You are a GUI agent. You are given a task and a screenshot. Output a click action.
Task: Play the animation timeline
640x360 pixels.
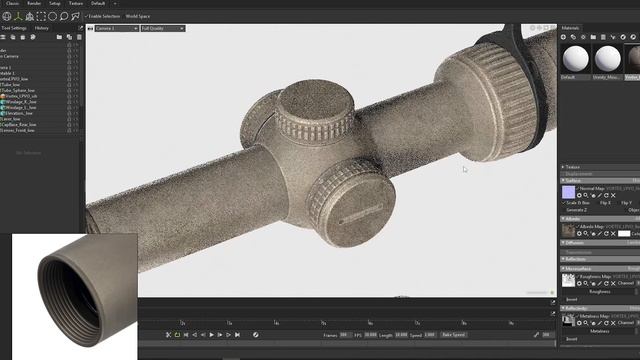tap(211, 335)
